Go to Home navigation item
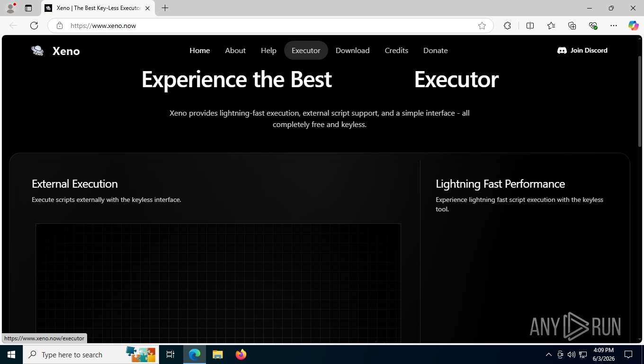 200,50
